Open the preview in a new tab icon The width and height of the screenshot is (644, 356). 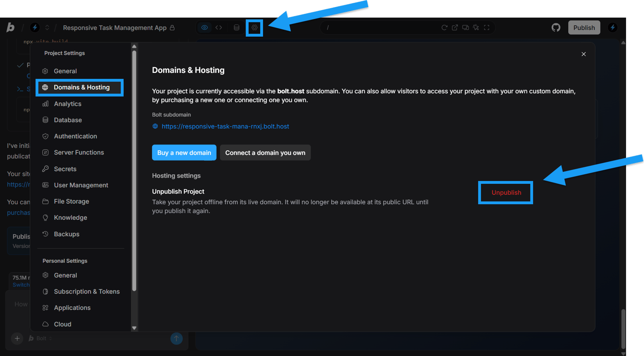pos(455,28)
